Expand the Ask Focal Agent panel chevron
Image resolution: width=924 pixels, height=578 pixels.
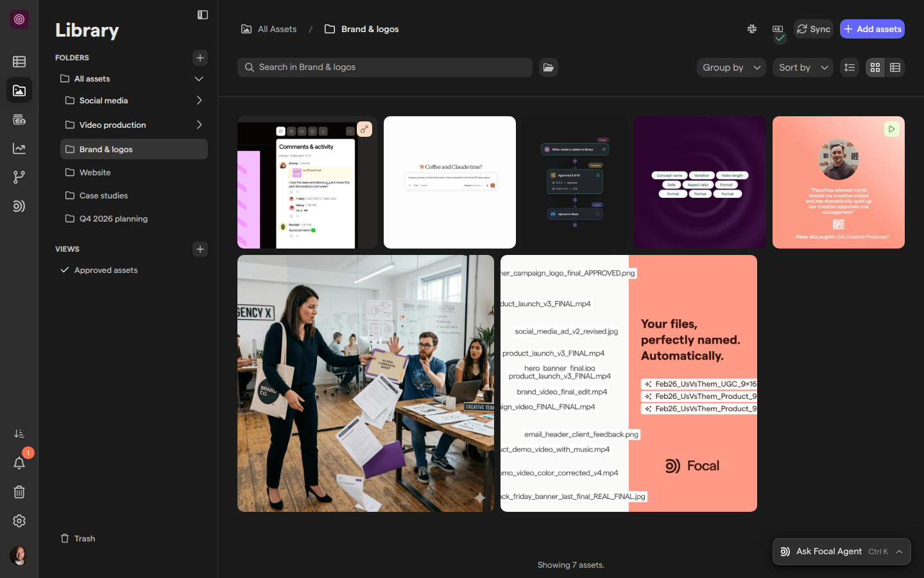[x=900, y=552]
